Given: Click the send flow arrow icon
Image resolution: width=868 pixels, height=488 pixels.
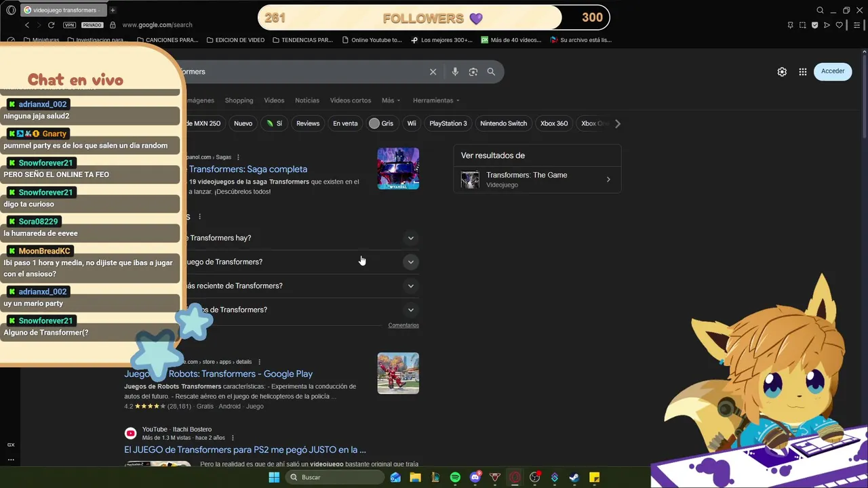Looking at the screenshot, I should (827, 25).
